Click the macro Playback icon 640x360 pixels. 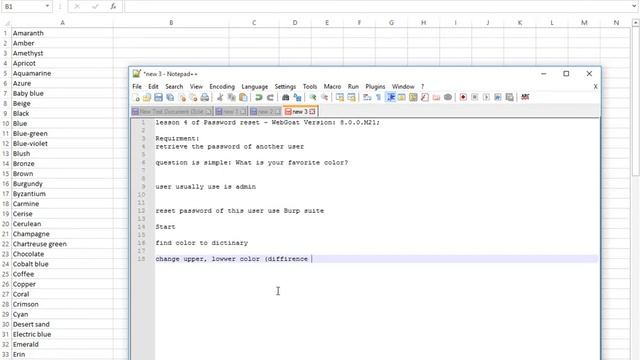coord(486,97)
